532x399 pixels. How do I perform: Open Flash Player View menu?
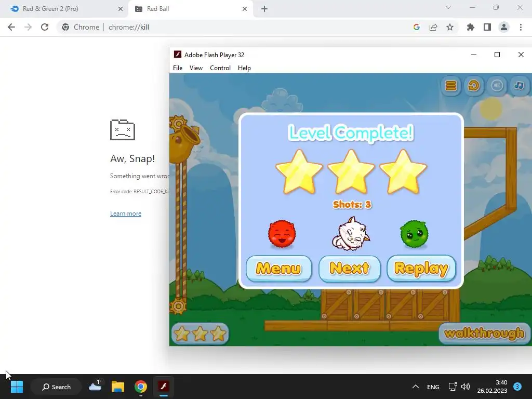[196, 68]
